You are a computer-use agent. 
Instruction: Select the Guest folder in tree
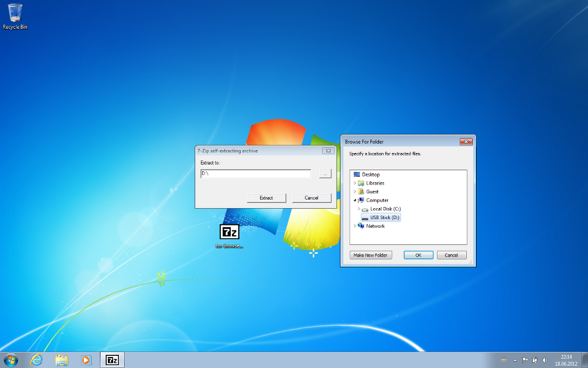click(368, 192)
